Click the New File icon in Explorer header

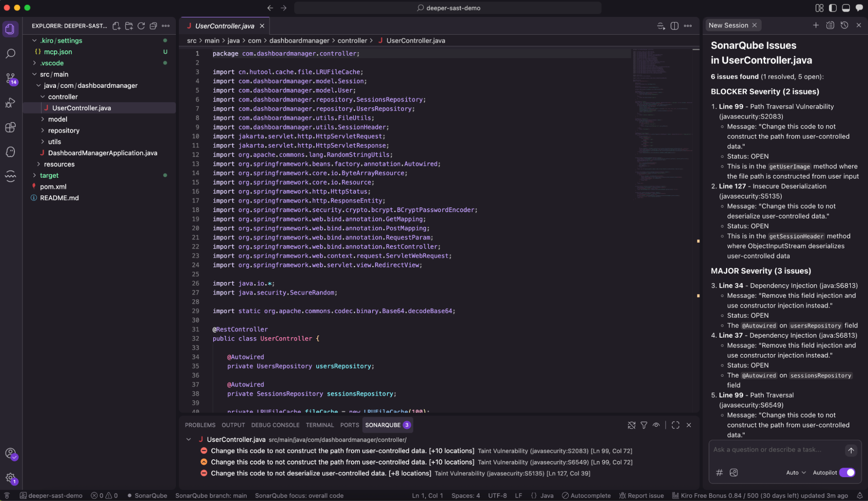click(x=116, y=26)
